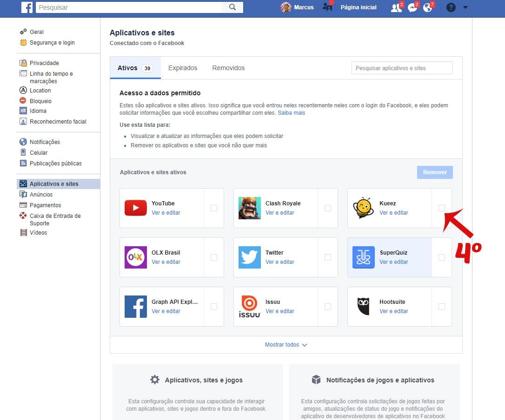Click the Geral gears icon

pos(23,32)
